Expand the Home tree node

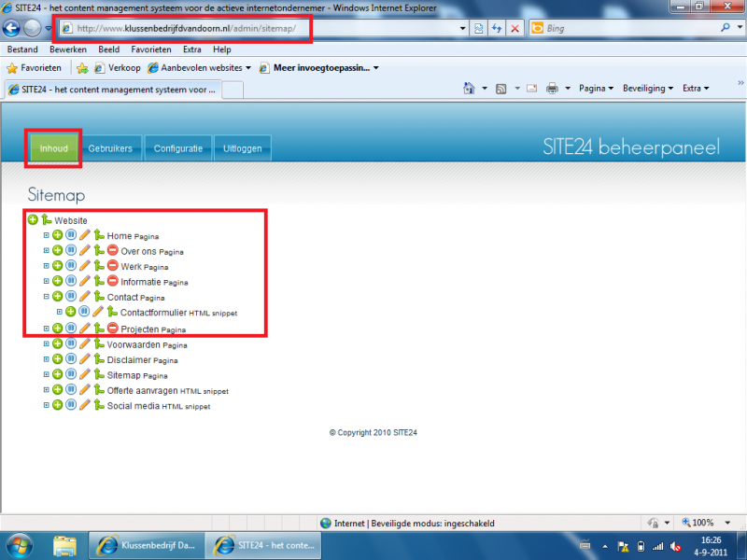(x=46, y=236)
